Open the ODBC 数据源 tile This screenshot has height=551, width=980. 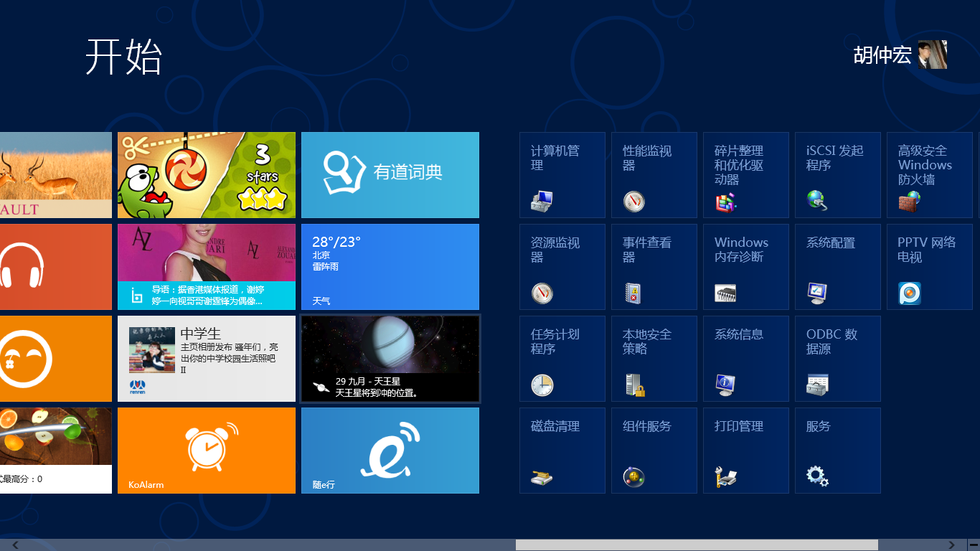coord(838,359)
